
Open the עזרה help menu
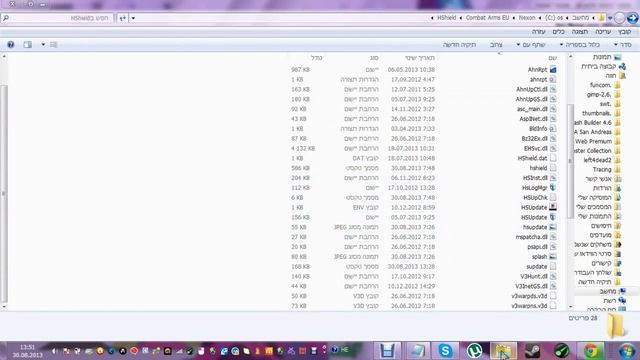click(x=539, y=31)
